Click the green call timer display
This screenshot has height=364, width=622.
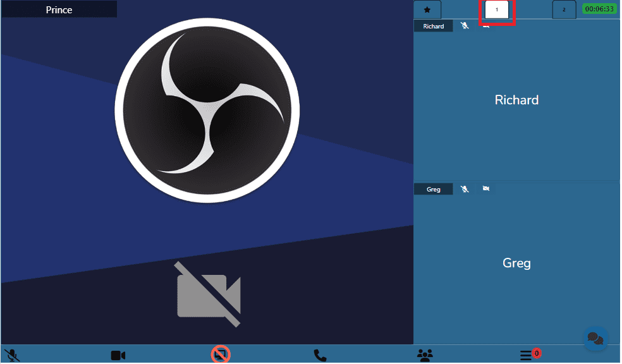click(x=599, y=9)
